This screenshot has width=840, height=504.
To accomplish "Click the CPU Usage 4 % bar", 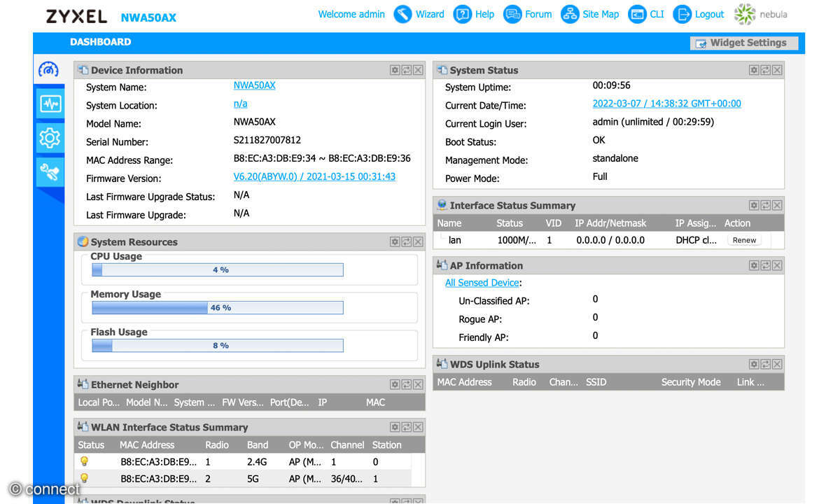I will [218, 269].
